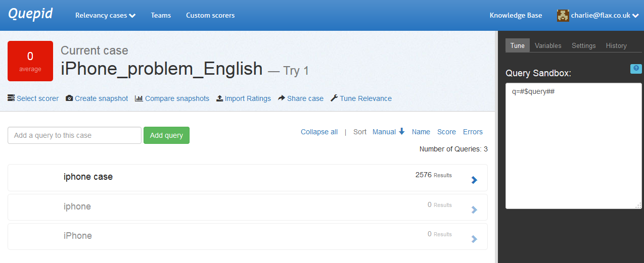The width and height of the screenshot is (644, 263).
Task: Click the Compare snapshots chart icon
Action: pos(139,98)
